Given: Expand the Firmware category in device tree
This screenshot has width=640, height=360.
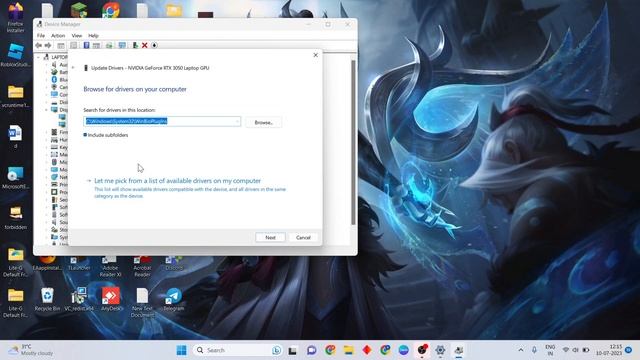Looking at the screenshot, I should pos(47,132).
